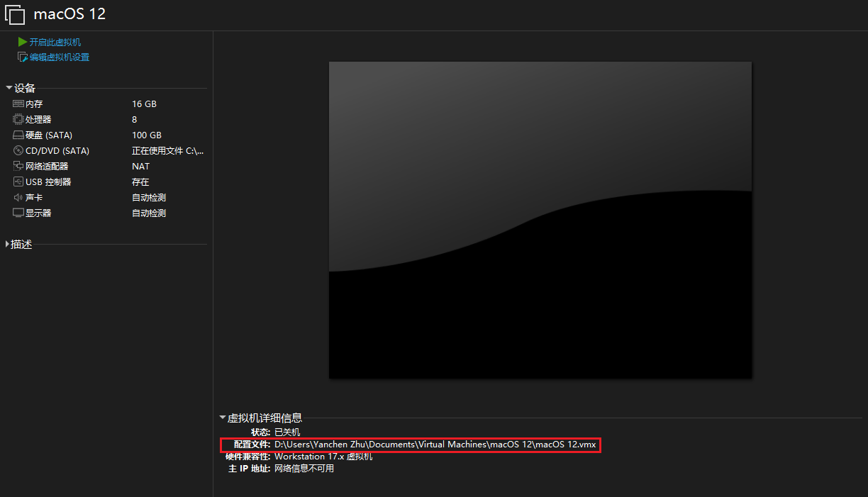Open the 开启此虚拟机 link
This screenshot has width=868, height=497.
tap(55, 43)
